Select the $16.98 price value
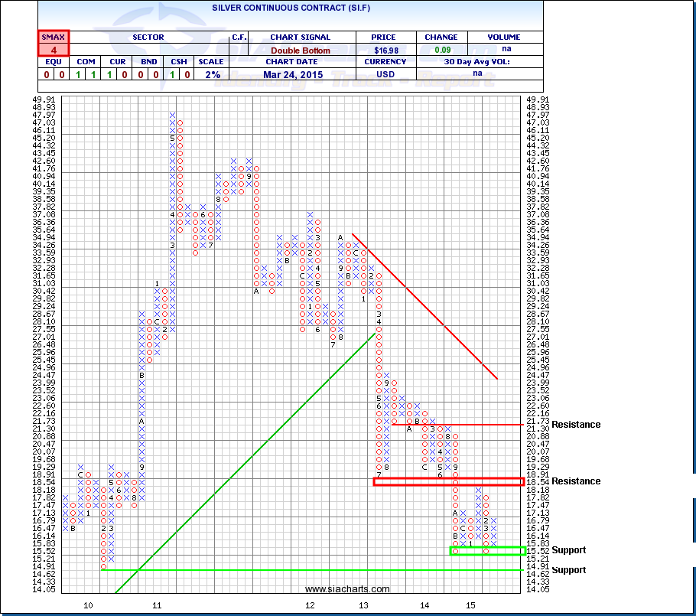The width and height of the screenshot is (696, 616). coord(385,51)
